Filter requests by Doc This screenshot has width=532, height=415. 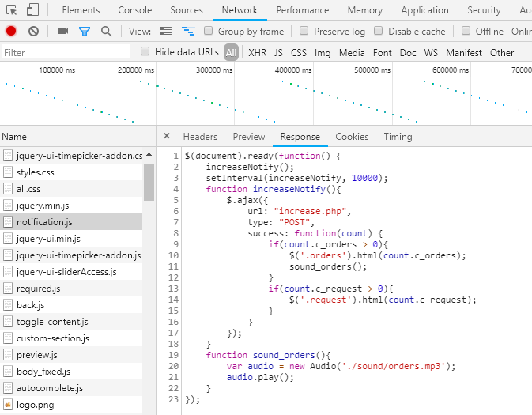coord(408,53)
